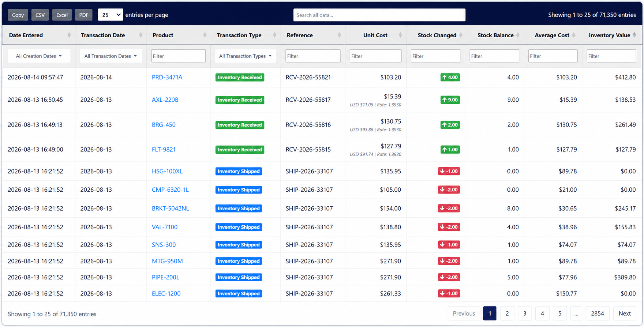Jump to last page 2854
Viewport: 644px width, 327px height.
tap(598, 313)
